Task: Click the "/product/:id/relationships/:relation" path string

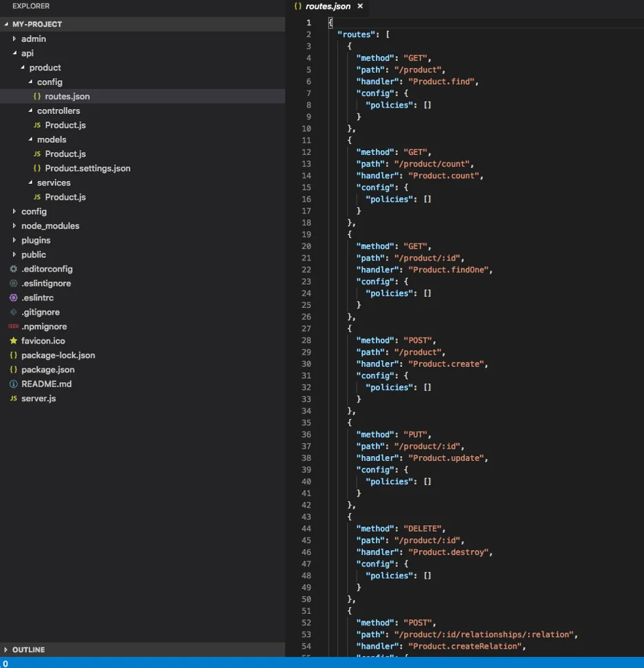Action: [x=484, y=634]
